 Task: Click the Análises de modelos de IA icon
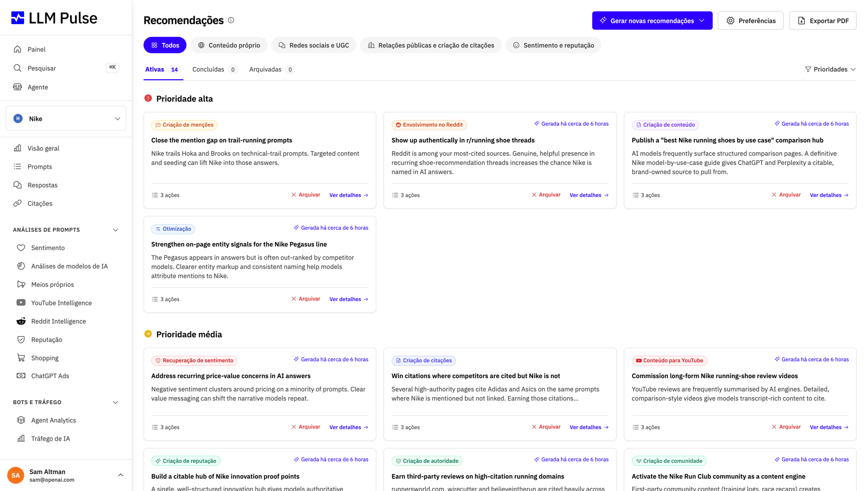tap(21, 266)
